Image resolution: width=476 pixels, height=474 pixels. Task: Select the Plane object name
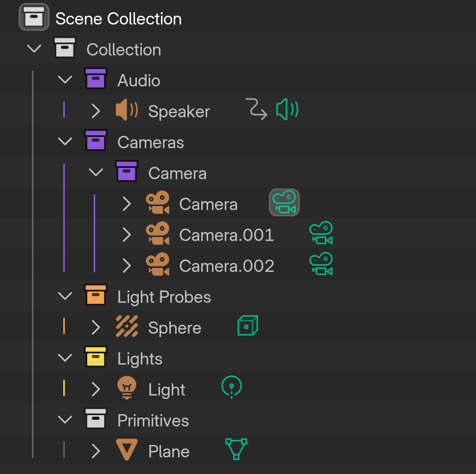(x=169, y=452)
